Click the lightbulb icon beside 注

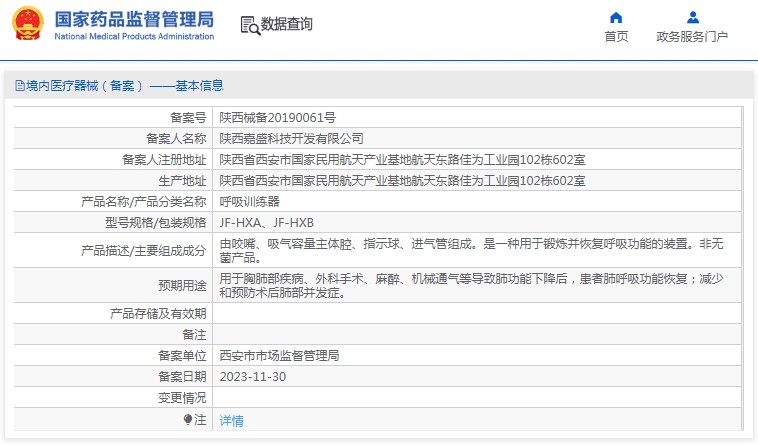tap(188, 419)
